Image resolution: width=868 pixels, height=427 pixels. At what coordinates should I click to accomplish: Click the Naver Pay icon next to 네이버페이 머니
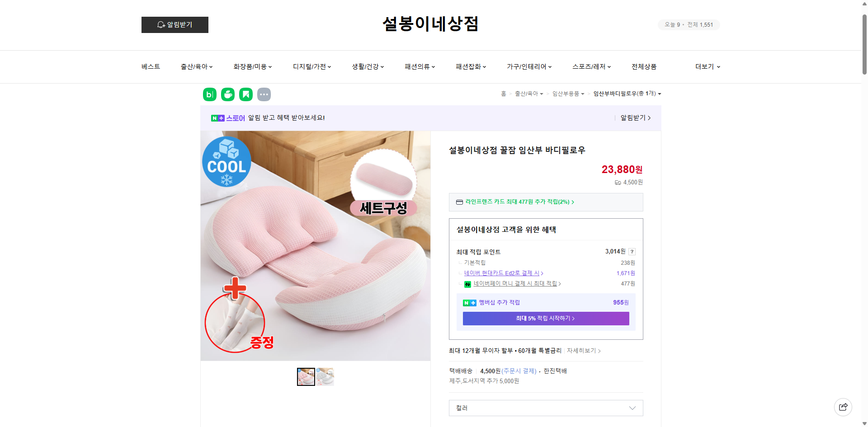pos(467,284)
